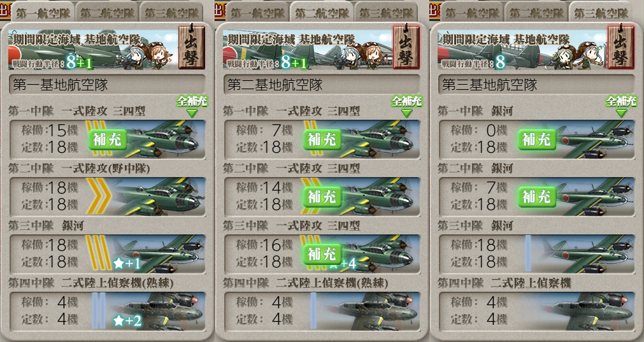This screenshot has width=644, height=342.
Task: Click fairy pilots on first air base banner
Action: pyautogui.click(x=151, y=56)
